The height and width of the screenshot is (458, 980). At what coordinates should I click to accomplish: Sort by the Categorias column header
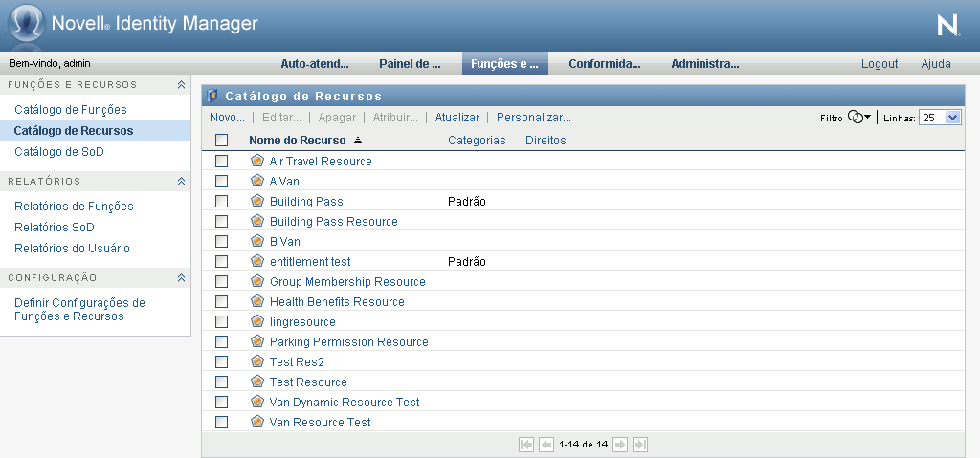point(477,141)
